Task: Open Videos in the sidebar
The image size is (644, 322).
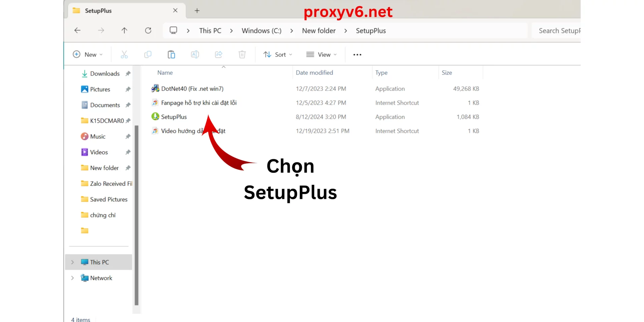Action: tap(99, 152)
